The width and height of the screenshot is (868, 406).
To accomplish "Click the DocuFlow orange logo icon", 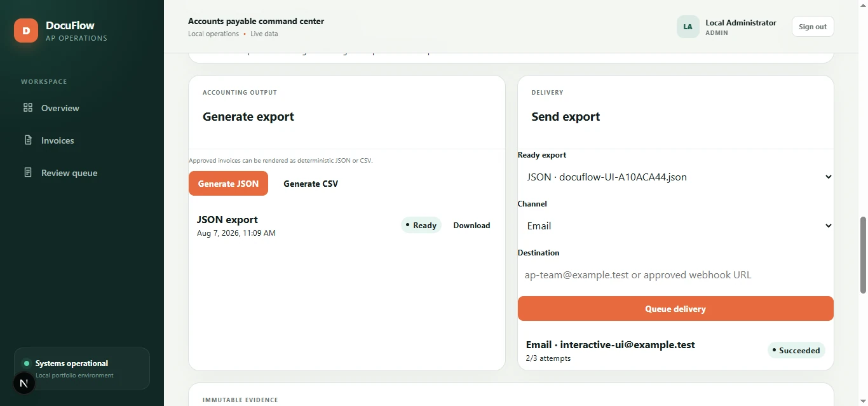I will (26, 30).
